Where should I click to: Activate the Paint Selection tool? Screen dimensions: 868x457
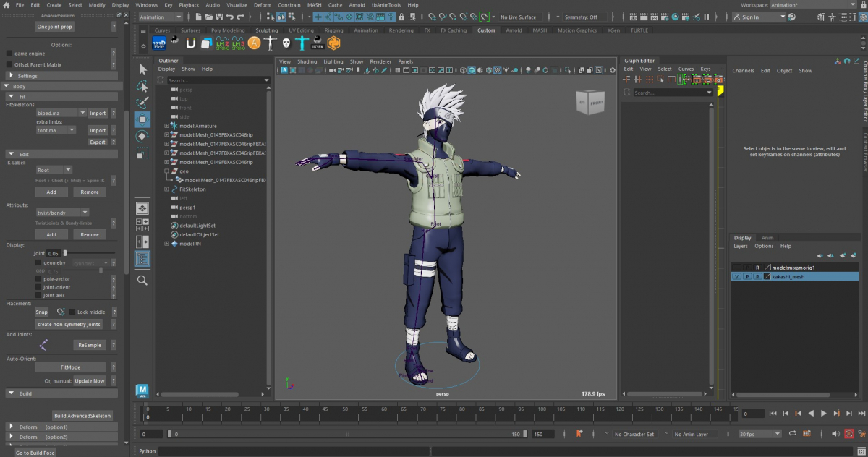point(142,103)
